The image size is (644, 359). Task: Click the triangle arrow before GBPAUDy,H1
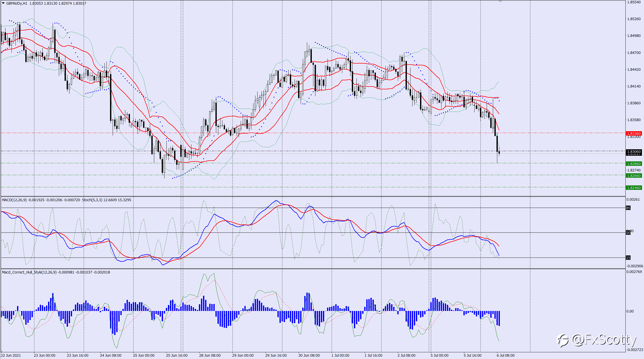tap(3, 3)
